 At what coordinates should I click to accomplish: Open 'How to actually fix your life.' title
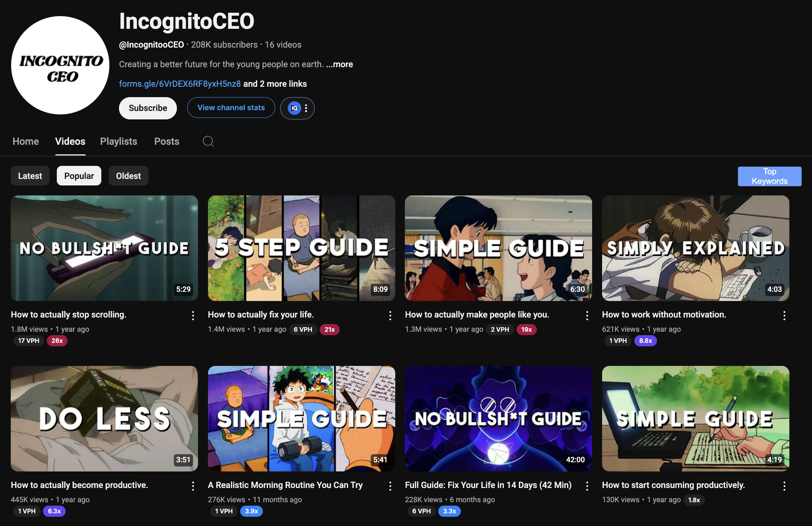click(x=261, y=314)
